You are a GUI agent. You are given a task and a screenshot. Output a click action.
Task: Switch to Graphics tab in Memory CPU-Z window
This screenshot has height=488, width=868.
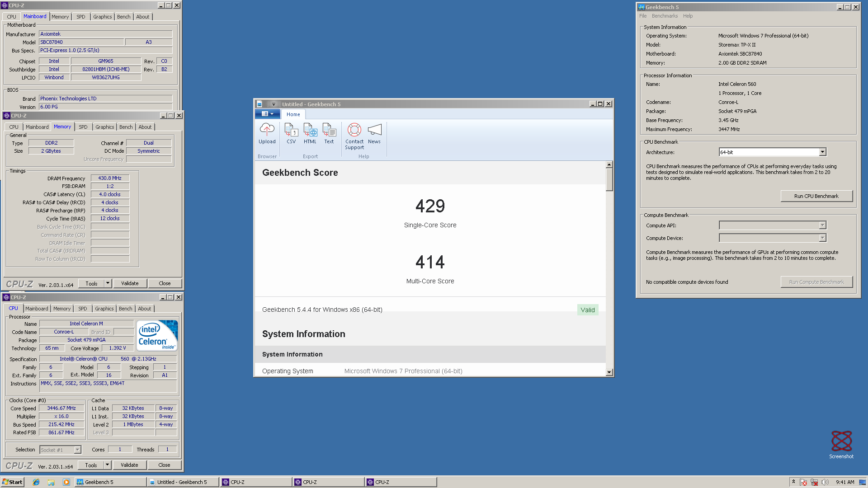pyautogui.click(x=105, y=127)
